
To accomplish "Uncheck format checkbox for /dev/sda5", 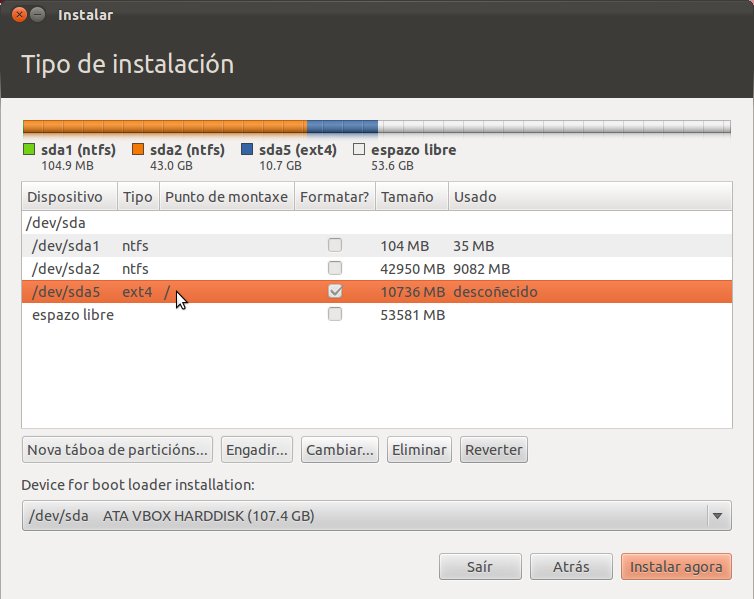I will pyautogui.click(x=335, y=291).
